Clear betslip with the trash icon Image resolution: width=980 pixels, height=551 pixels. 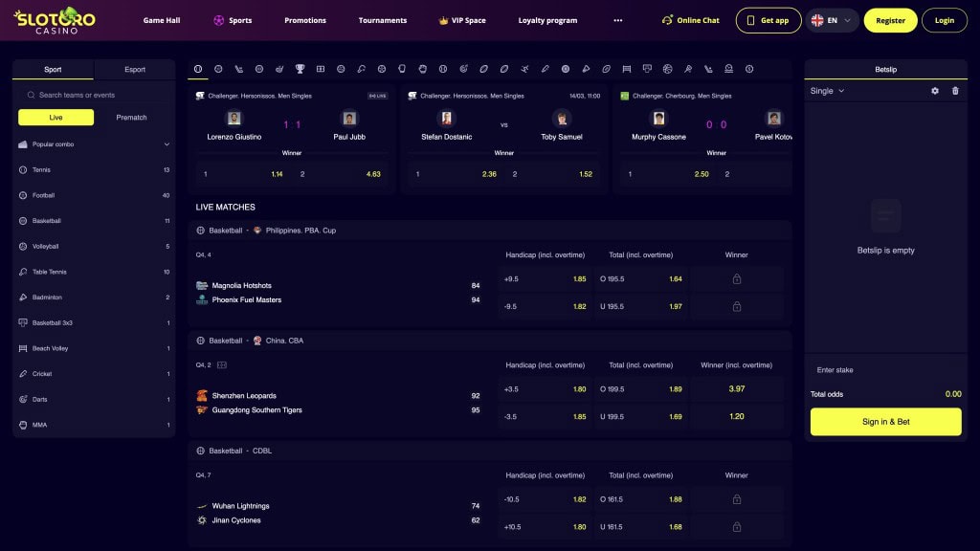pyautogui.click(x=955, y=91)
